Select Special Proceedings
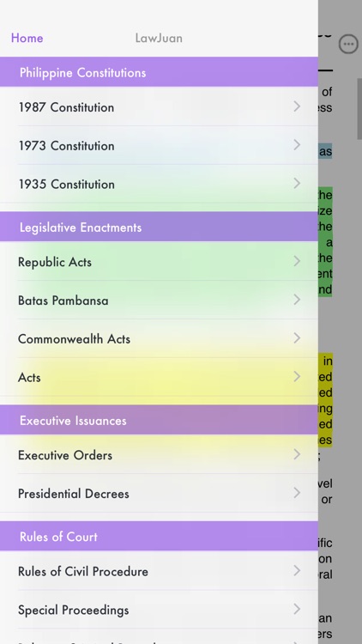The height and width of the screenshot is (644, 362). pyautogui.click(x=159, y=610)
